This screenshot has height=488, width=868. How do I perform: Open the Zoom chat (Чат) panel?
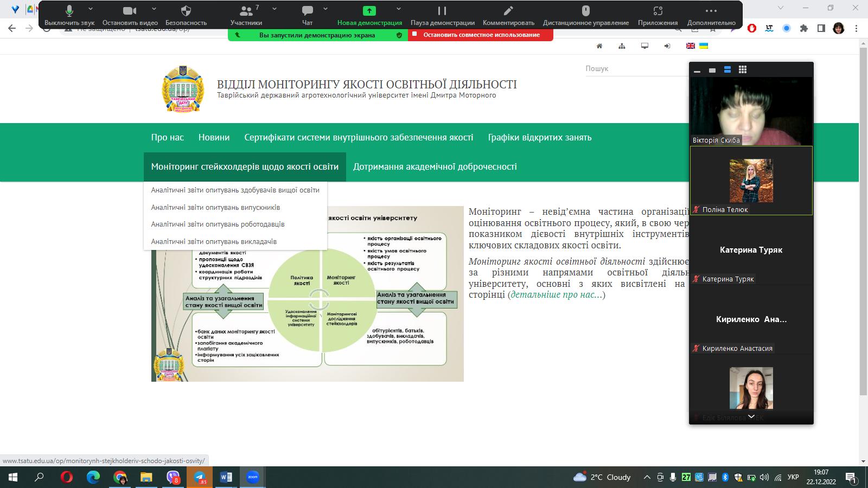click(x=307, y=15)
